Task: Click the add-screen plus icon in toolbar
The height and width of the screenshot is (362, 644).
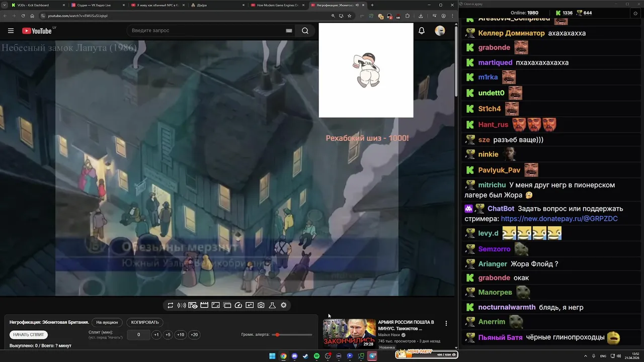Action: point(250,305)
